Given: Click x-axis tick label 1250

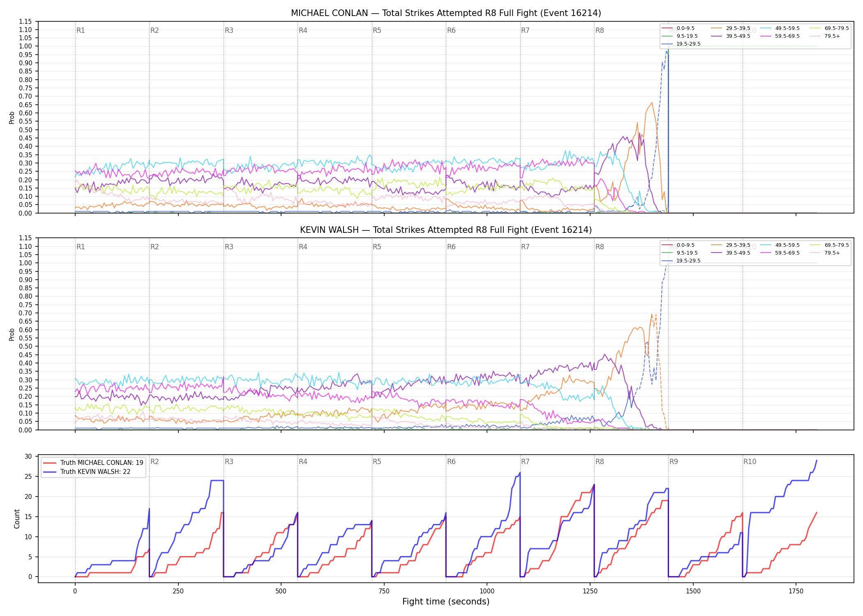Looking at the screenshot, I should [590, 591].
